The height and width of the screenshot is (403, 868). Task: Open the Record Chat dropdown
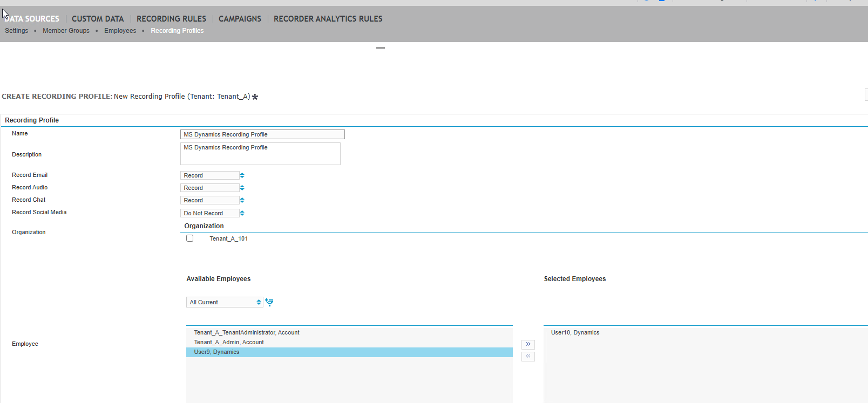[213, 200]
